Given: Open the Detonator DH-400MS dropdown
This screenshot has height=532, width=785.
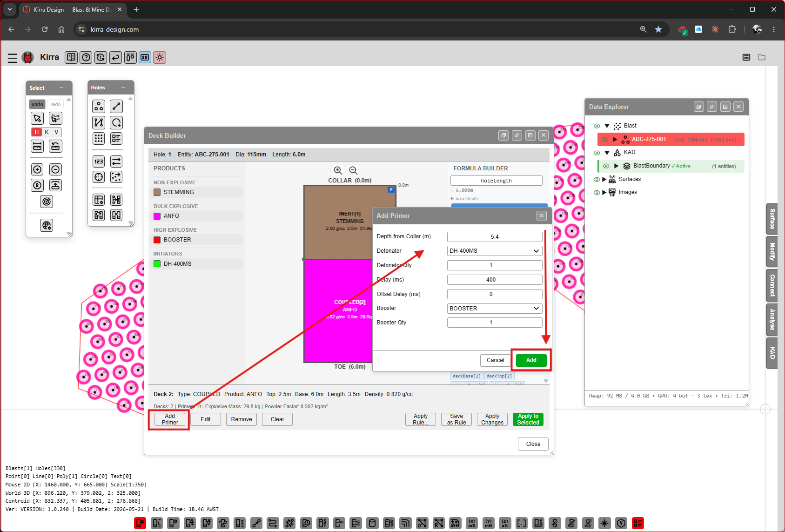Looking at the screenshot, I should coord(495,251).
